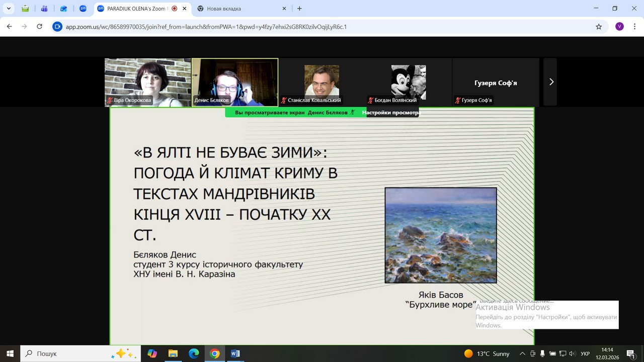
Task: Open Настройки просмотра view options menu
Action: [390, 113]
